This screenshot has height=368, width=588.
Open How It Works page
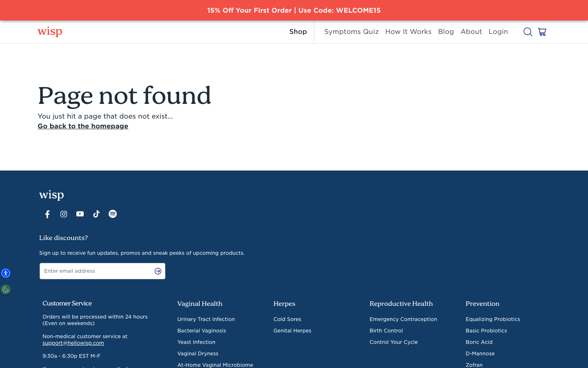[x=408, y=32]
